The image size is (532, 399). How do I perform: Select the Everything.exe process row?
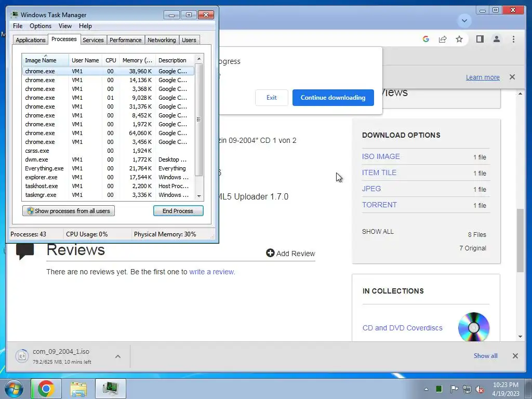pyautogui.click(x=108, y=168)
